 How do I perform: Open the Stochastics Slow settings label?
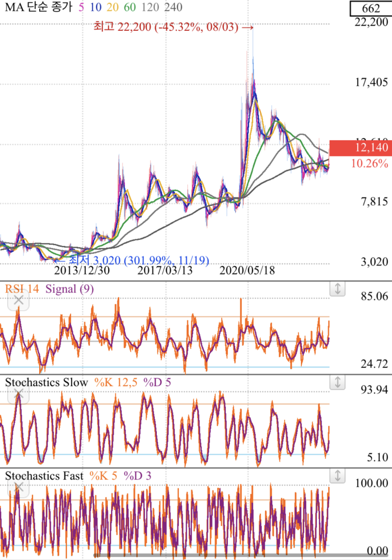tap(47, 382)
